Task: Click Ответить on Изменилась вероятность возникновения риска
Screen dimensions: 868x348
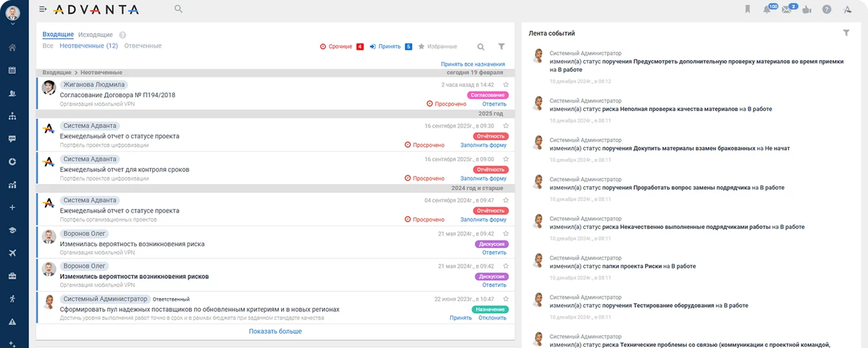Action: coord(494,253)
